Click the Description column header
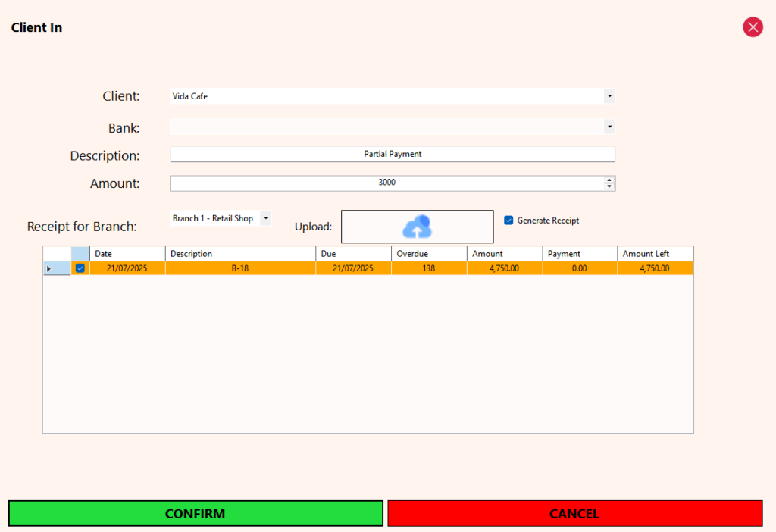Image resolution: width=776 pixels, height=532 pixels. point(240,253)
